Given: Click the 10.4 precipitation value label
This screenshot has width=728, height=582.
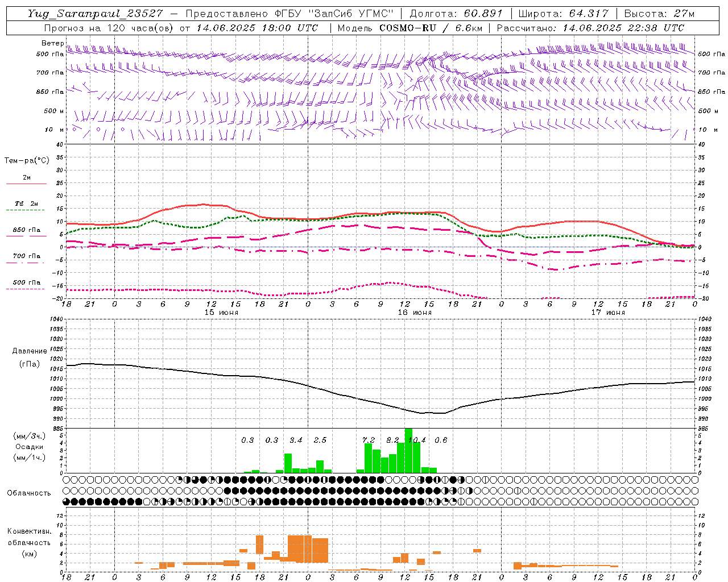Looking at the screenshot, I should tap(416, 440).
